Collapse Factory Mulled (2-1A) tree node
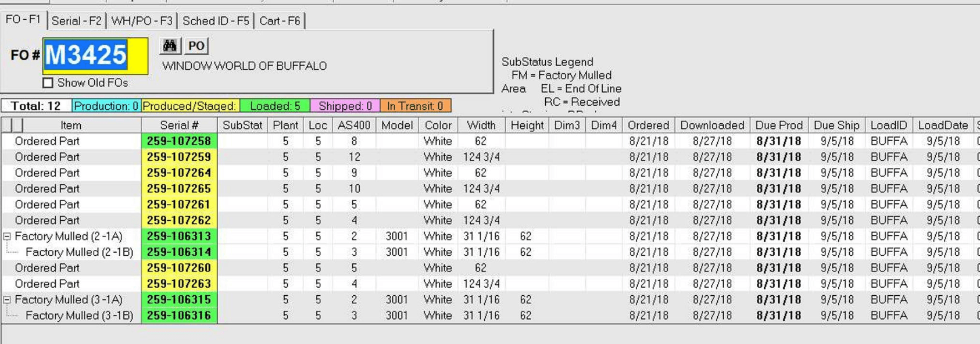The width and height of the screenshot is (980, 344). [7, 236]
